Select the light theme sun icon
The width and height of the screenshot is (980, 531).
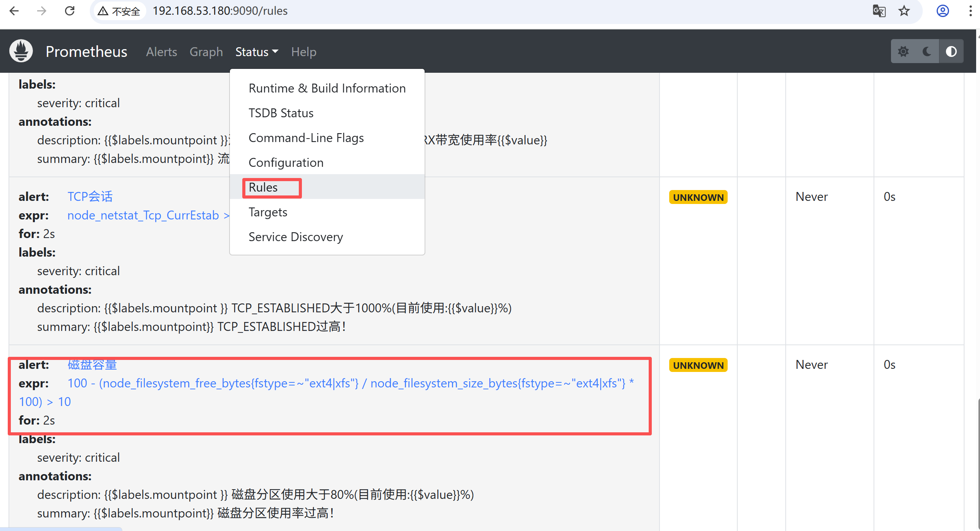[904, 51]
